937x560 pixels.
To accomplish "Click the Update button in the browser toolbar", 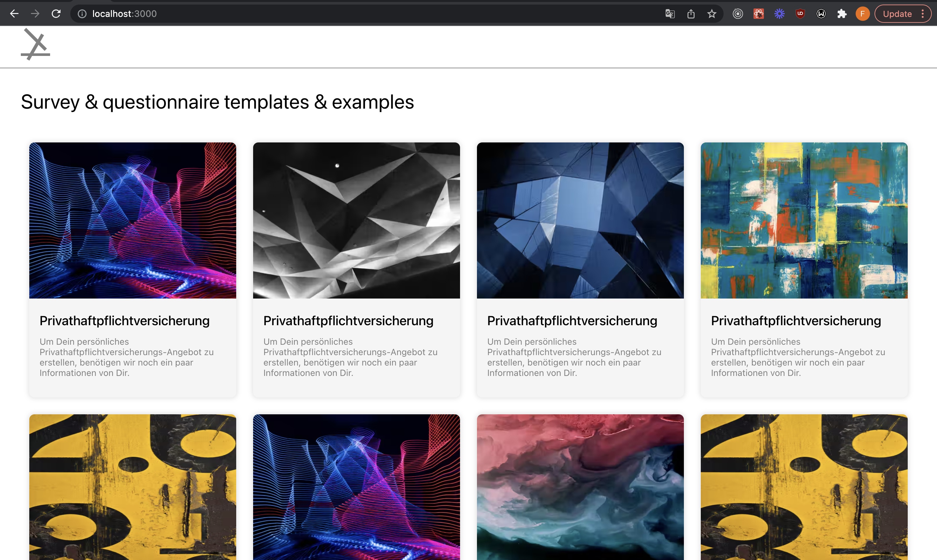I will [x=897, y=14].
